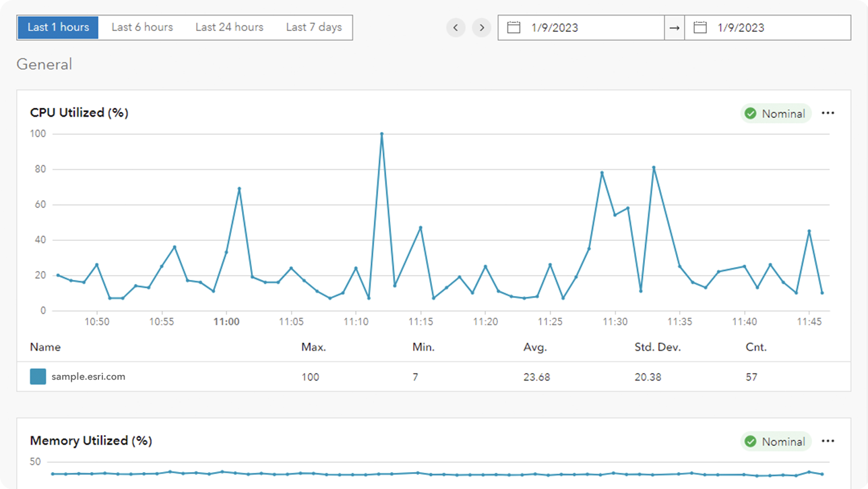Edit the end date 1/9/2023 field
The width and height of the screenshot is (868, 489).
click(x=768, y=28)
